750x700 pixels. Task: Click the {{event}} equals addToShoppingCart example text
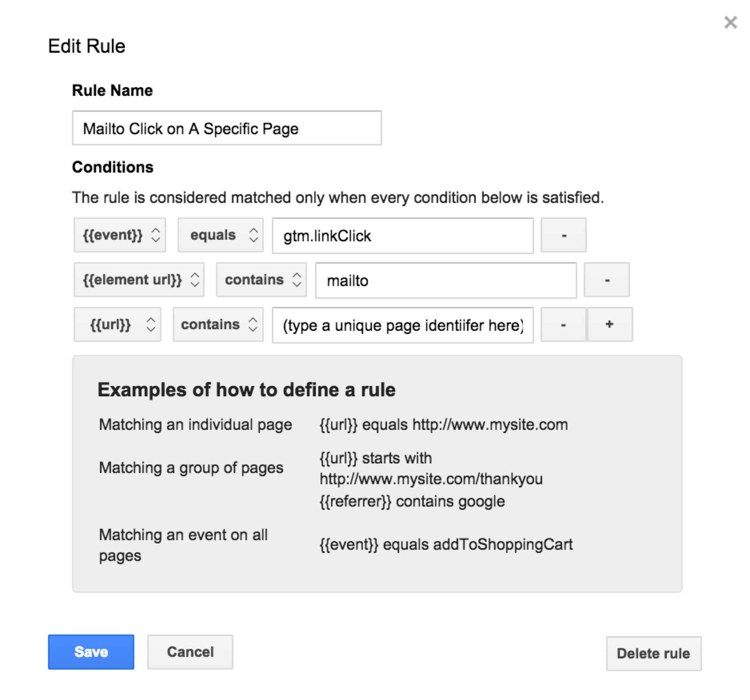pos(446,545)
